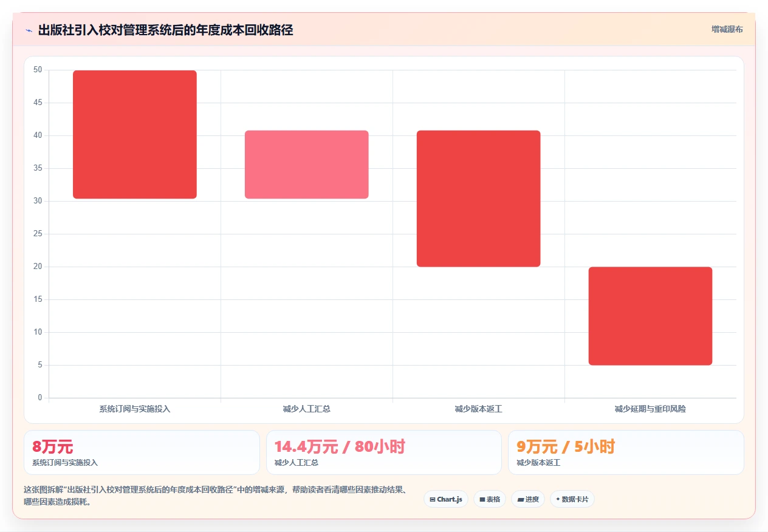Click the 数据卡片 tag chip

[x=572, y=499]
